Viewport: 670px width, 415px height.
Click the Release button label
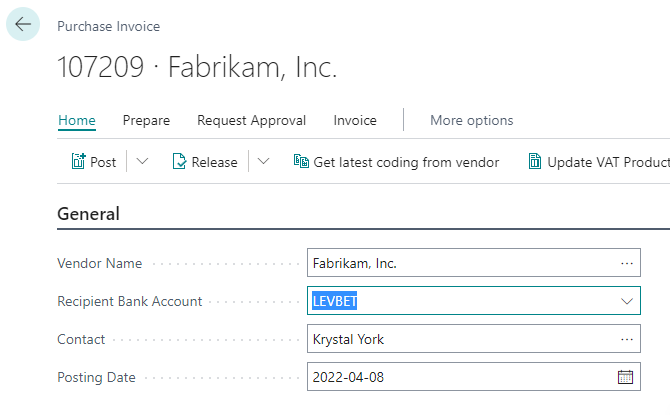pyautogui.click(x=215, y=162)
